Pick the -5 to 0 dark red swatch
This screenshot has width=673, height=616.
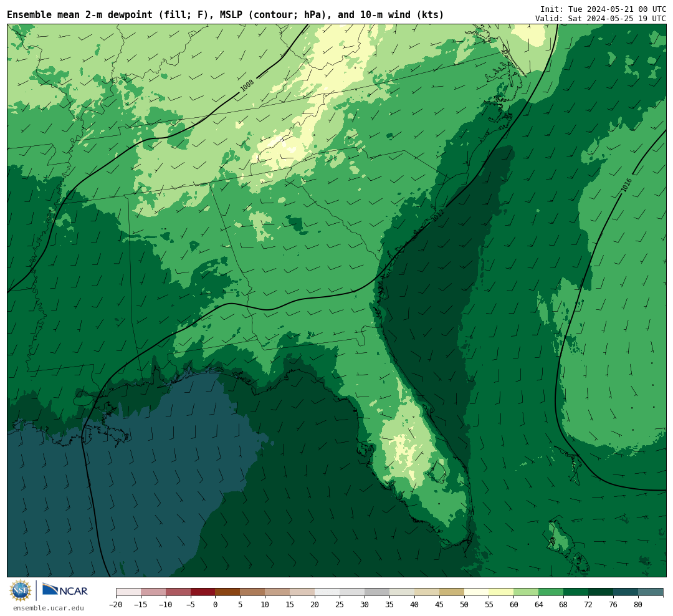pyautogui.click(x=203, y=592)
